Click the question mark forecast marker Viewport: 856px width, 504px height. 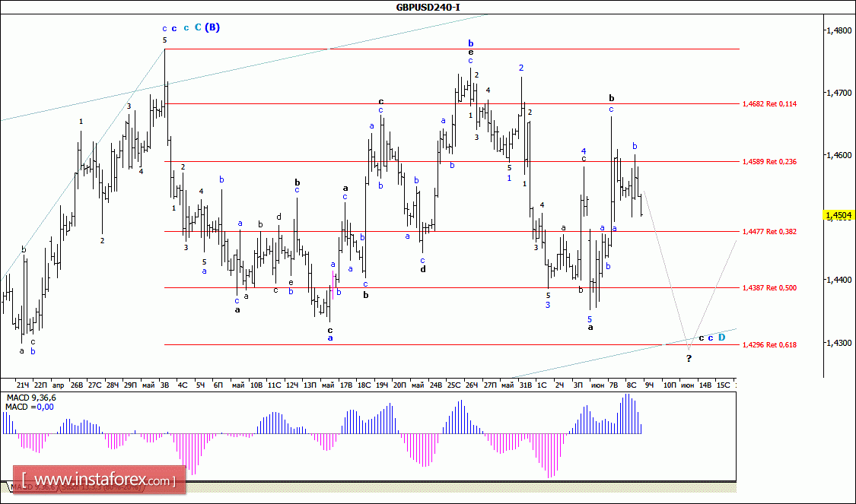[x=689, y=358]
